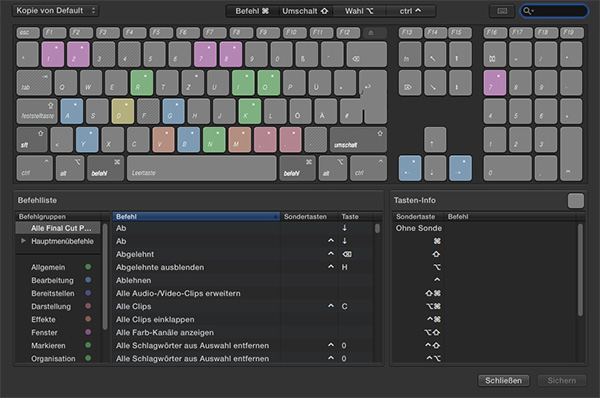Screen dimensions: 600x398
Task: Toggle the Wahl ⌥ modifier button
Action: coord(359,11)
